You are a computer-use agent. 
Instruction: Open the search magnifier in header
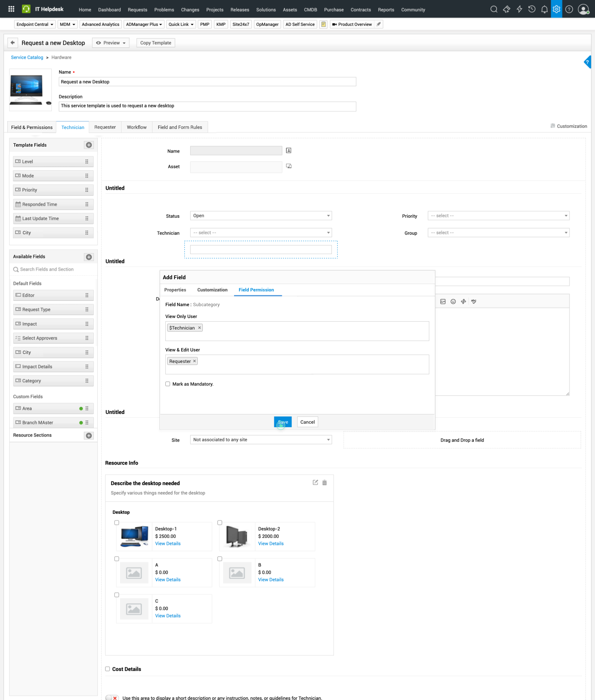pyautogui.click(x=494, y=9)
